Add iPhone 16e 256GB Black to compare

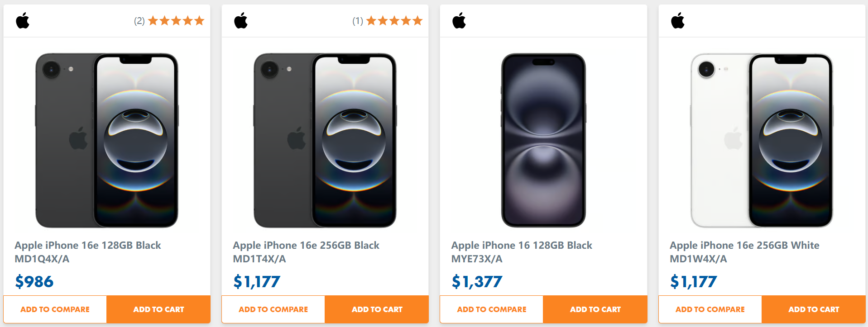[x=273, y=309]
